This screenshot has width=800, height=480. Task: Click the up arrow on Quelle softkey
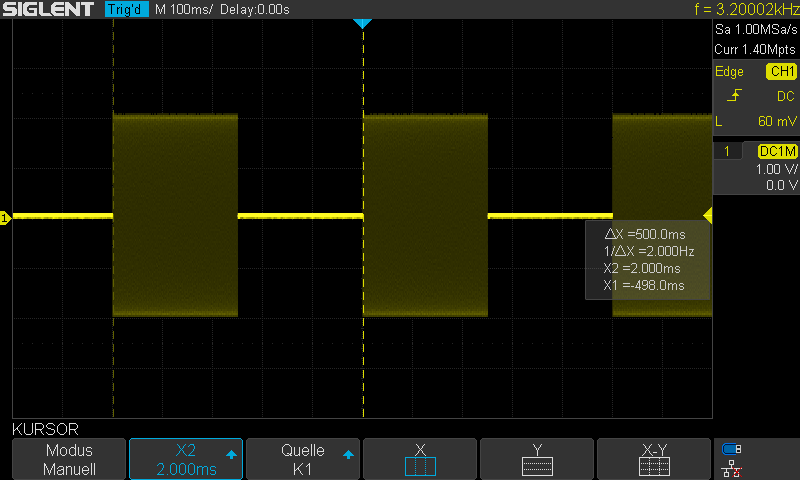point(348,454)
